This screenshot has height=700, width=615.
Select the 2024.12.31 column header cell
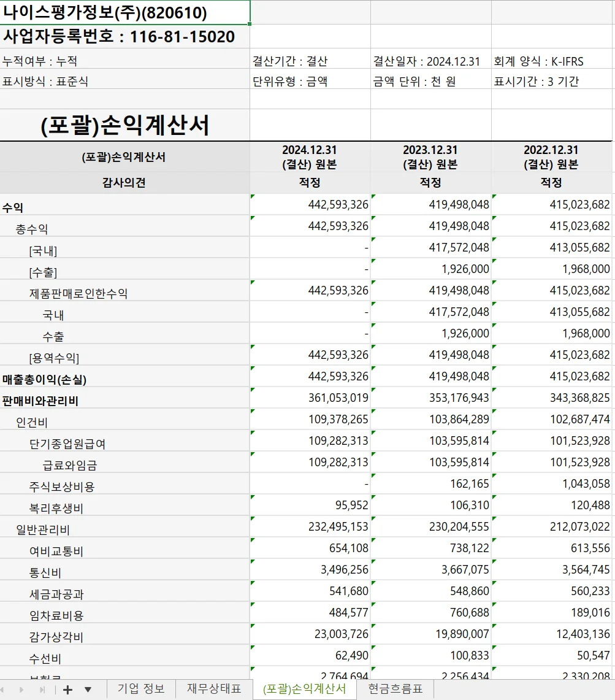click(x=308, y=156)
